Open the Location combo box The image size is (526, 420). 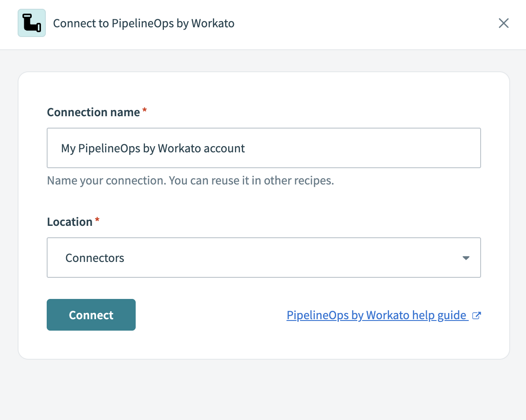(263, 258)
